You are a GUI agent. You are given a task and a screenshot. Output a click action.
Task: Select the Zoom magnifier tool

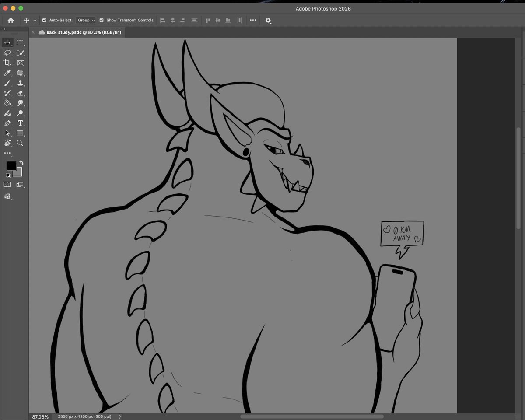[x=20, y=143]
